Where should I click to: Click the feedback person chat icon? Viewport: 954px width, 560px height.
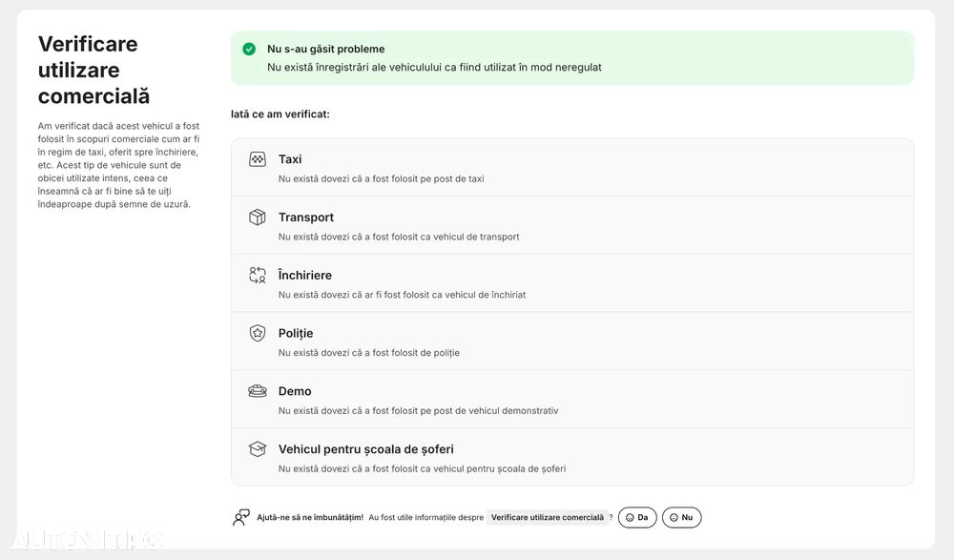point(241,517)
